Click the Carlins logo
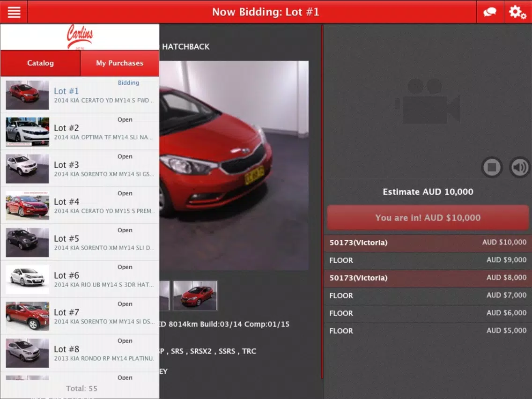Viewport: 532px width, 399px height. tap(80, 37)
